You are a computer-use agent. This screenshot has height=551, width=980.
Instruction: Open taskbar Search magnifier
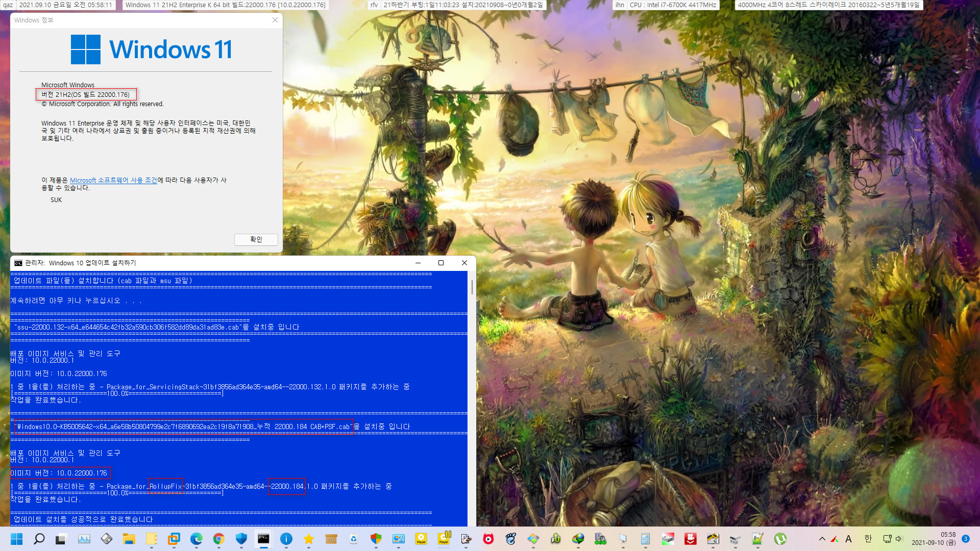[x=39, y=539]
